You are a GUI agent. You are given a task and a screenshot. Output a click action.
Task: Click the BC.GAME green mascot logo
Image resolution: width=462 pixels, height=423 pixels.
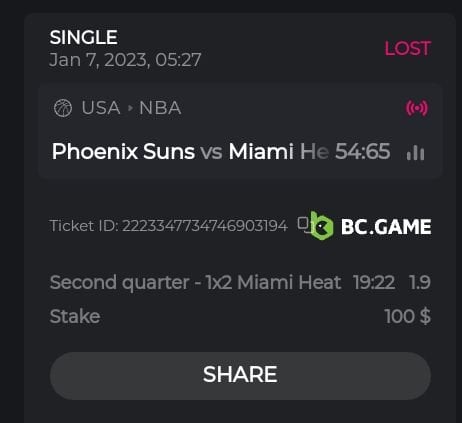tap(321, 226)
